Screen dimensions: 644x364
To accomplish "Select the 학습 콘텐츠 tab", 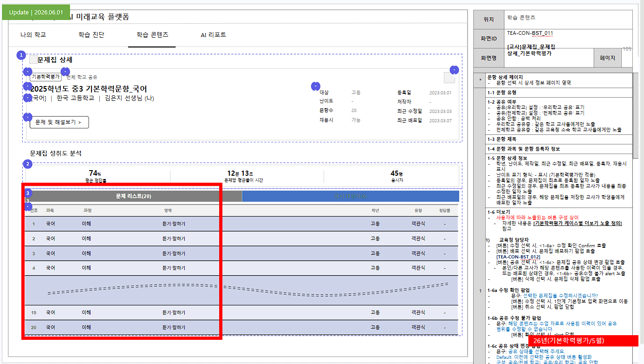I will (x=152, y=35).
